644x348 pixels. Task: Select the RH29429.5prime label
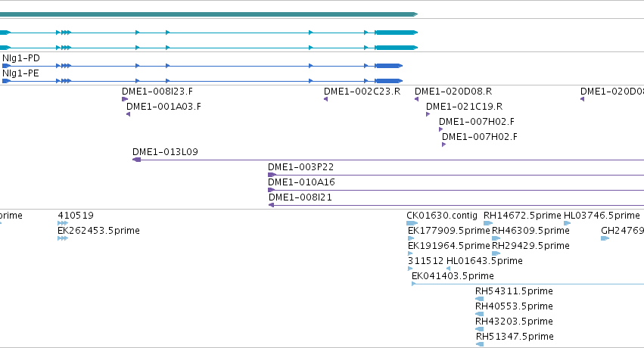pyautogui.click(x=530, y=246)
